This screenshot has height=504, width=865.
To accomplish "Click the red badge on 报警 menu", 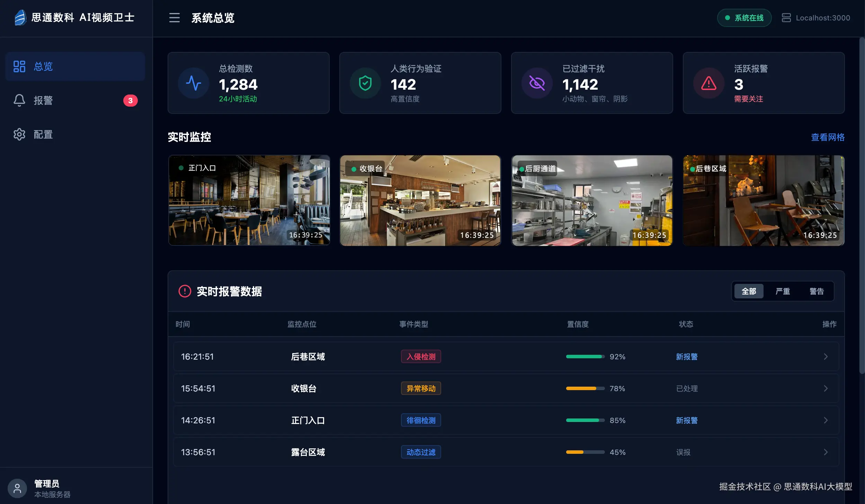I will coord(130,100).
